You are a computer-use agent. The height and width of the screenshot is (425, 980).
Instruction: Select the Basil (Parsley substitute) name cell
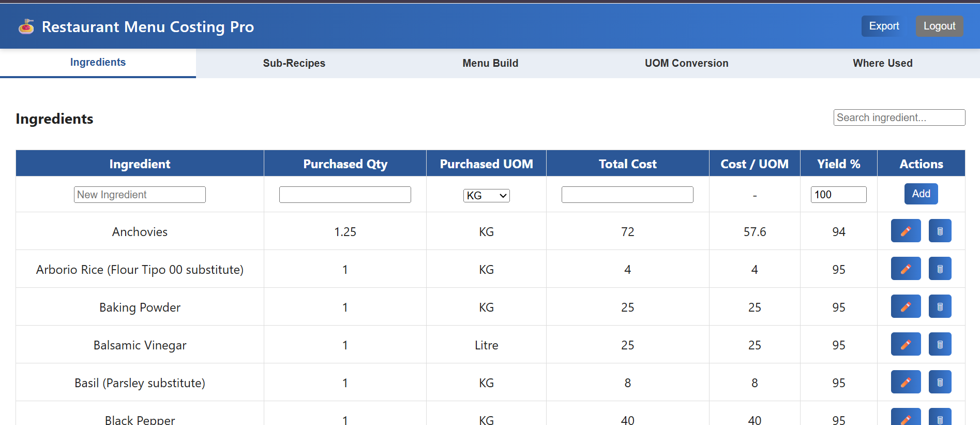[140, 383]
